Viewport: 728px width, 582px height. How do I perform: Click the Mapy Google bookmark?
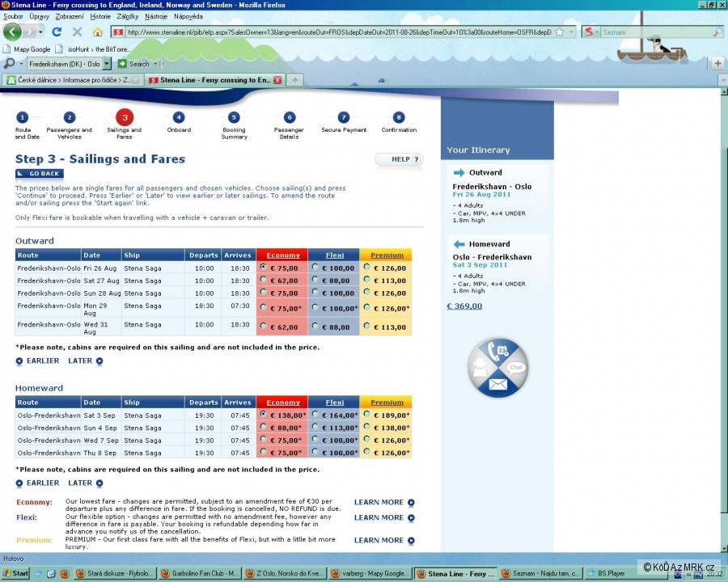coord(27,48)
